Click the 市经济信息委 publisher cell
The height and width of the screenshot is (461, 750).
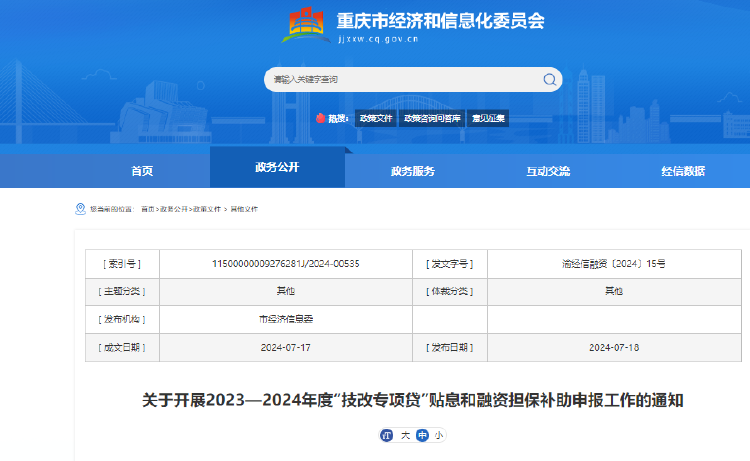point(286,319)
